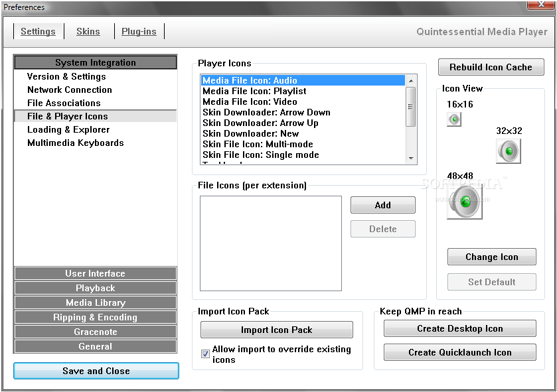Expand the Ripping & Encoding section
Viewport: 557px width, 392px height.
pyautogui.click(x=96, y=317)
